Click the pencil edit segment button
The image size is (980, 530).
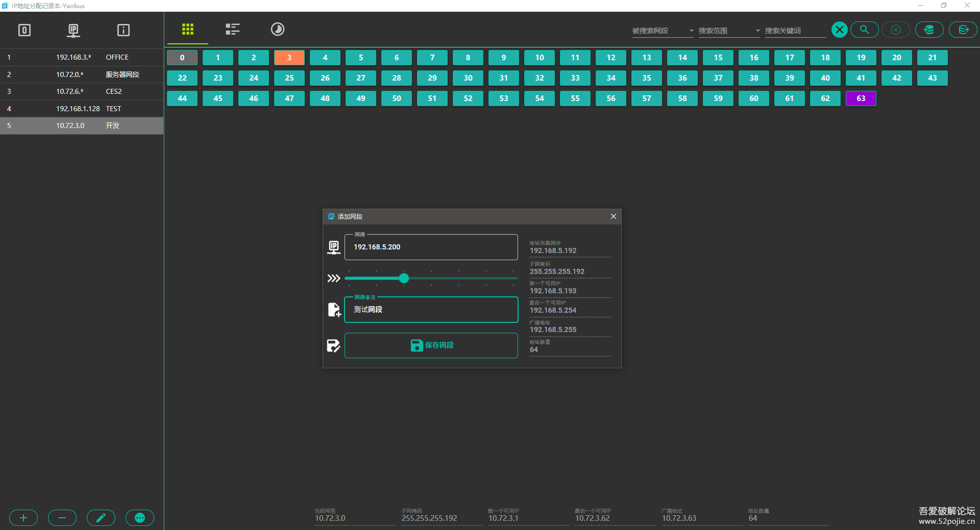coord(101,518)
